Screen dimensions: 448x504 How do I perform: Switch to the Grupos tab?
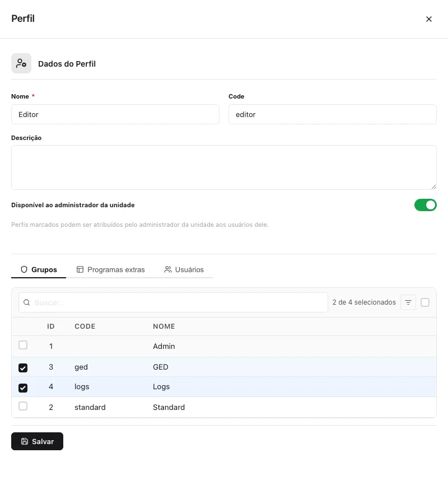[39, 270]
